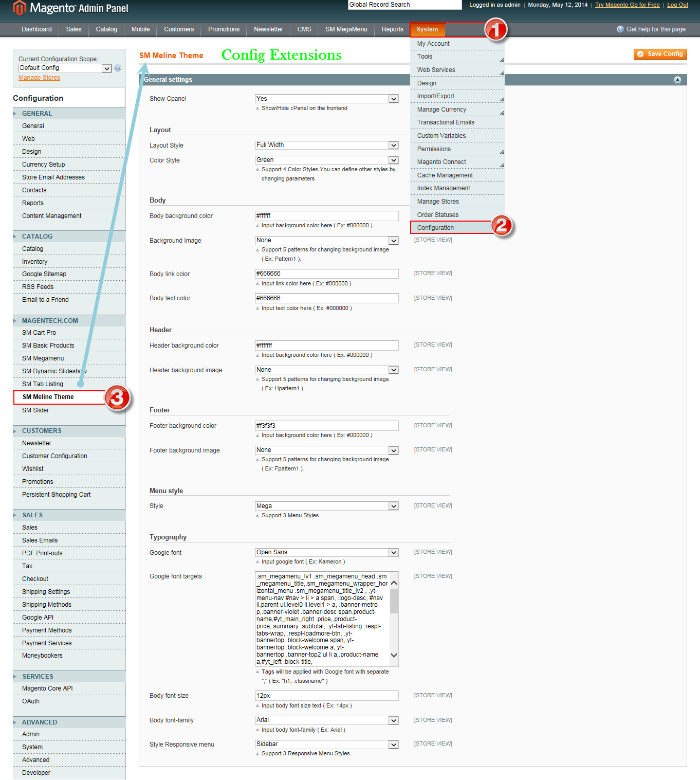
Task: Open the Body font-family dropdown
Action: point(327,720)
